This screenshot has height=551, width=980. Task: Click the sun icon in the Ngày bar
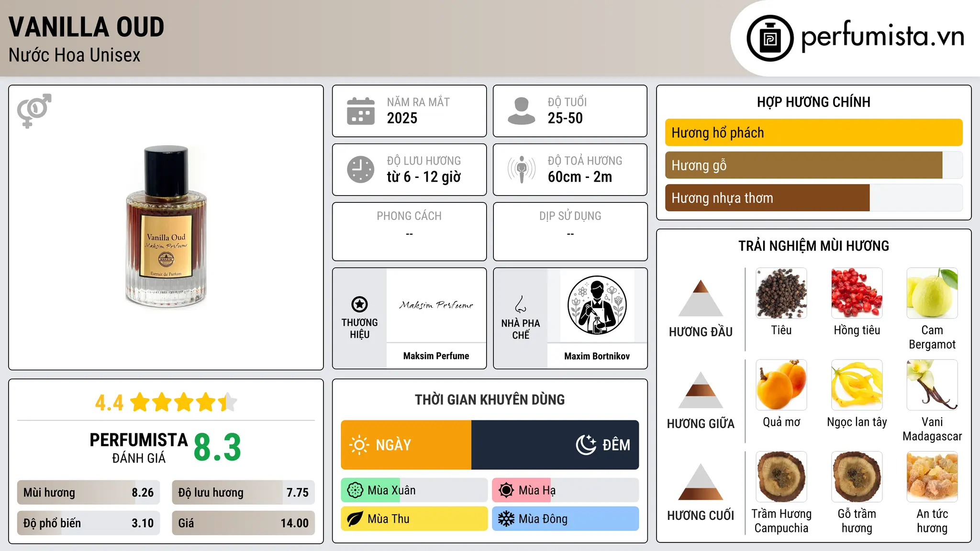click(359, 445)
